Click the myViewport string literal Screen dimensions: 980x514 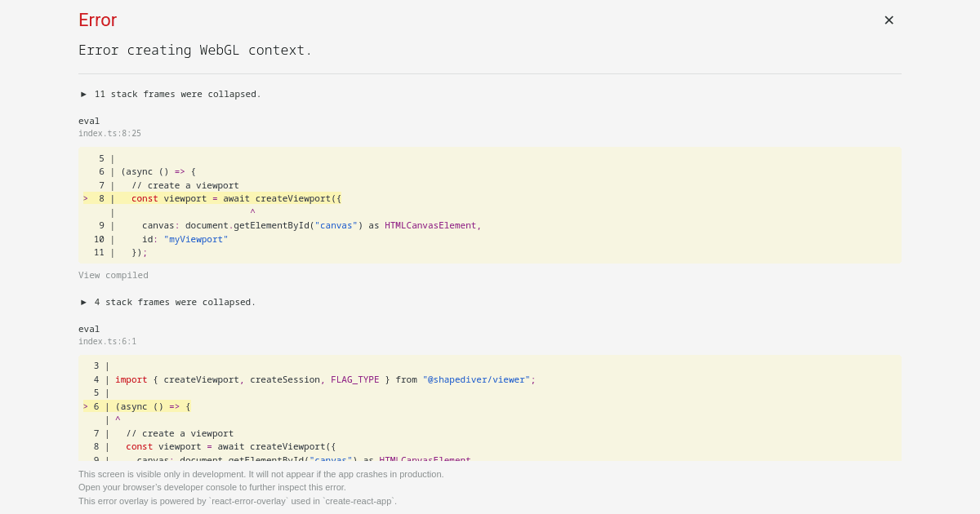pyautogui.click(x=194, y=239)
